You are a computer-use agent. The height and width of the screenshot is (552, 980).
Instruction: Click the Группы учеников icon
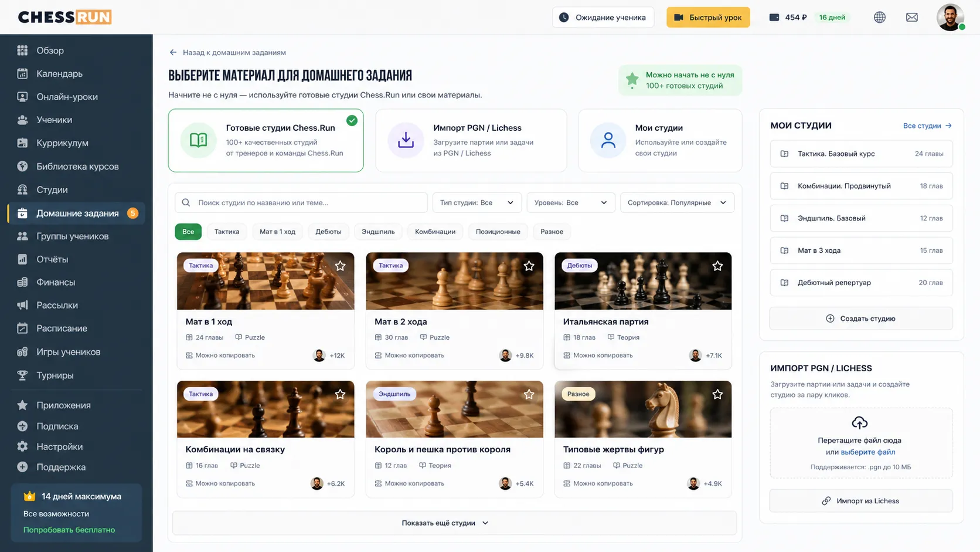22,236
